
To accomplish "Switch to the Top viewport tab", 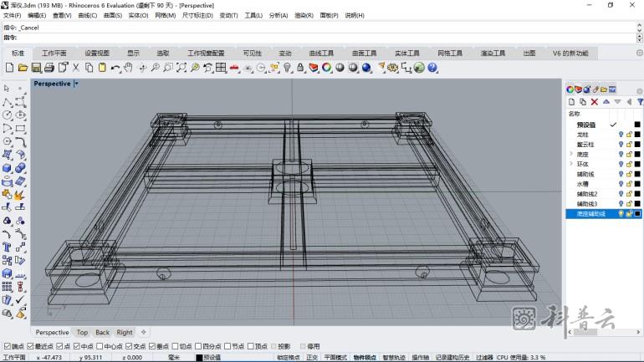I will pyautogui.click(x=82, y=333).
